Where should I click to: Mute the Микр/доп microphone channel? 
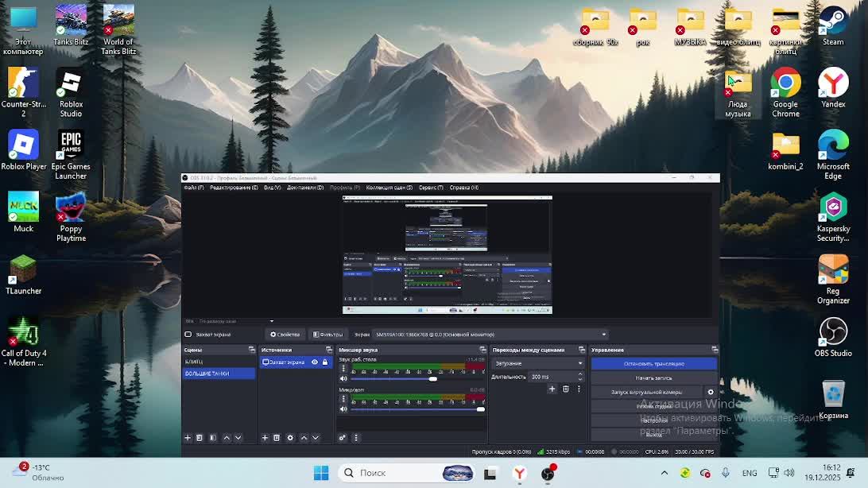pos(343,409)
